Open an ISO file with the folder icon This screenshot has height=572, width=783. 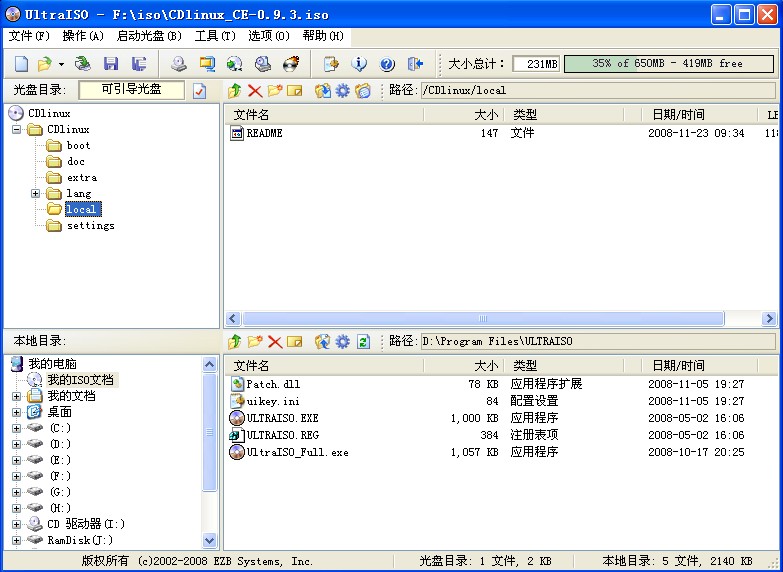click(45, 64)
